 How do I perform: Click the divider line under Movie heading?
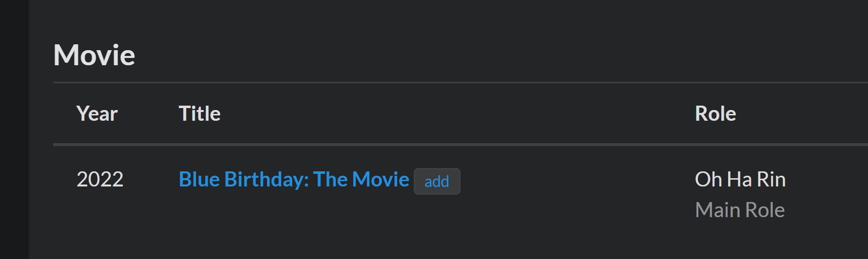click(461, 83)
